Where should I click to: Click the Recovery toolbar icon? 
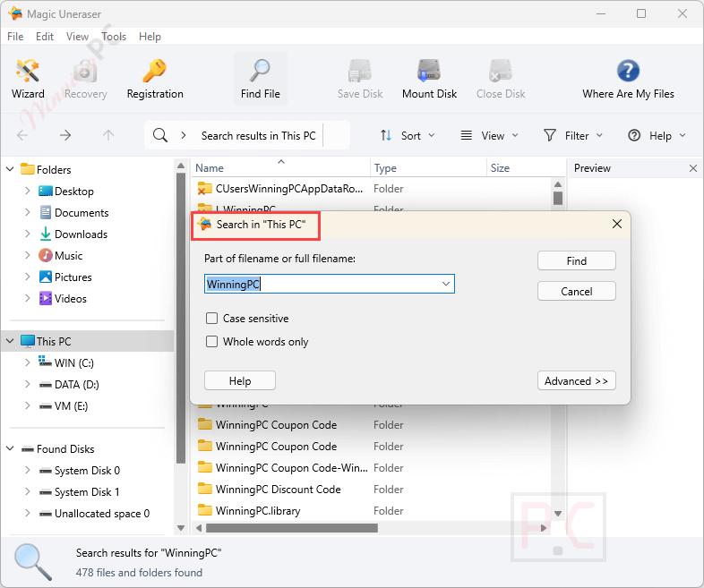click(x=85, y=79)
